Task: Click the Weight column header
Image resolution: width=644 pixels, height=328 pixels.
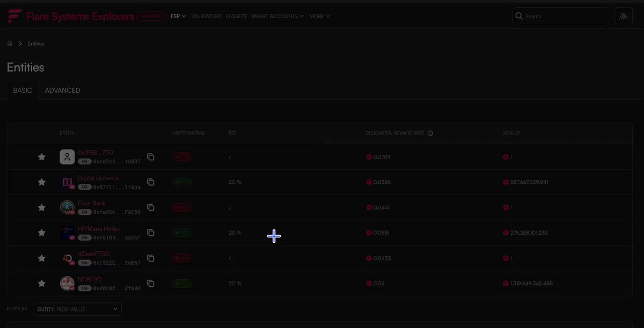Action: coord(511,133)
